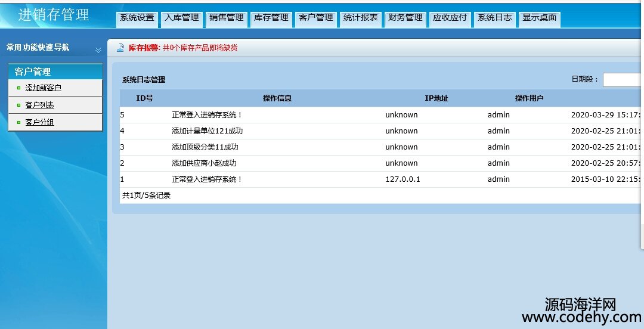Screen dimensions: 644x329
Task: Click the date 2015-03-10 cell
Action: tap(605, 179)
